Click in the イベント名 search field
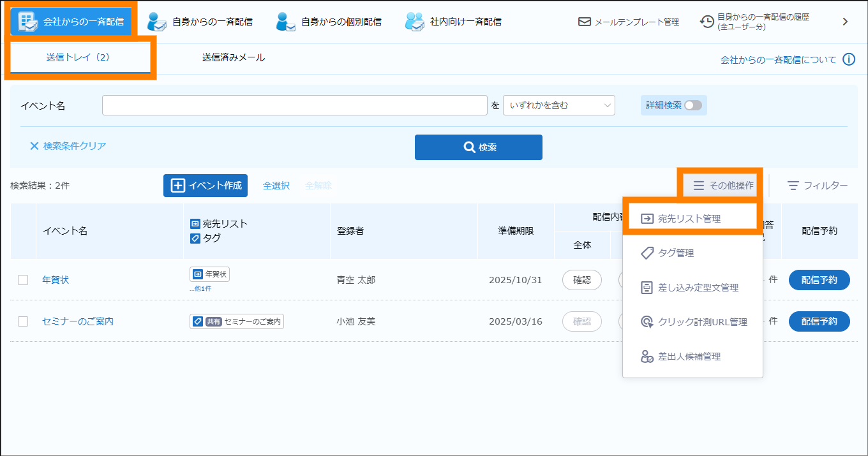The image size is (868, 456). pyautogui.click(x=294, y=105)
